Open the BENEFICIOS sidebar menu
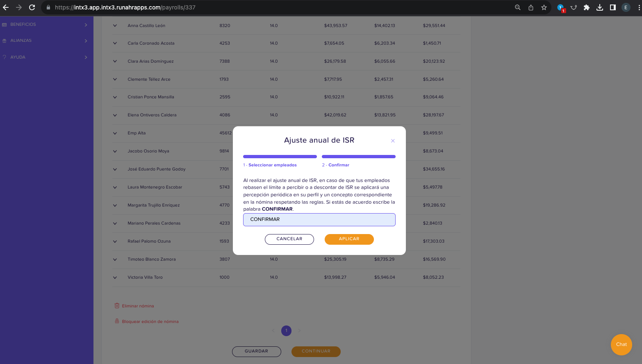 [x=45, y=25]
